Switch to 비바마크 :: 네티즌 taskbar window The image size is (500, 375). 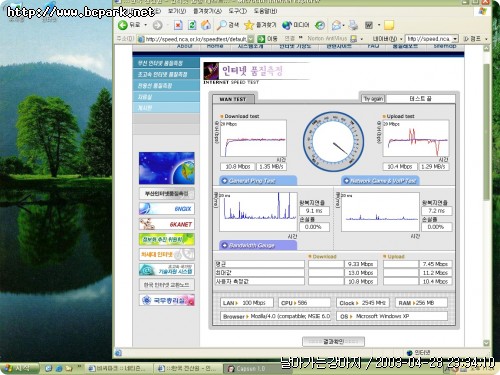[x=117, y=368]
